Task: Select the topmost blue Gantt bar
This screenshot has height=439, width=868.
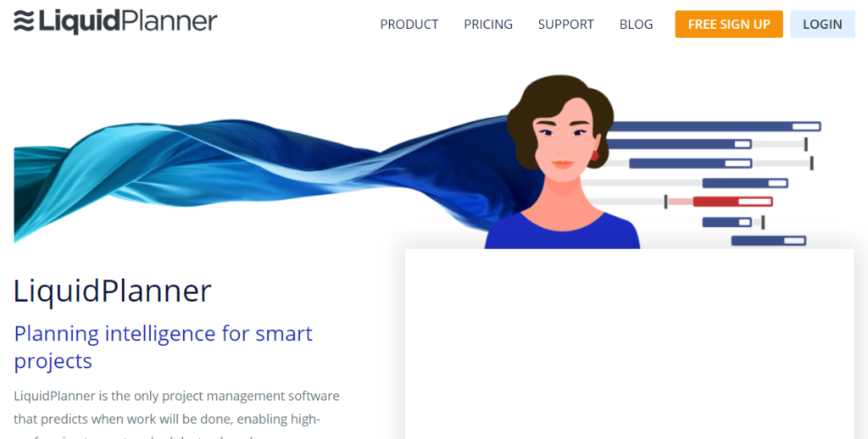Action: 714,126
